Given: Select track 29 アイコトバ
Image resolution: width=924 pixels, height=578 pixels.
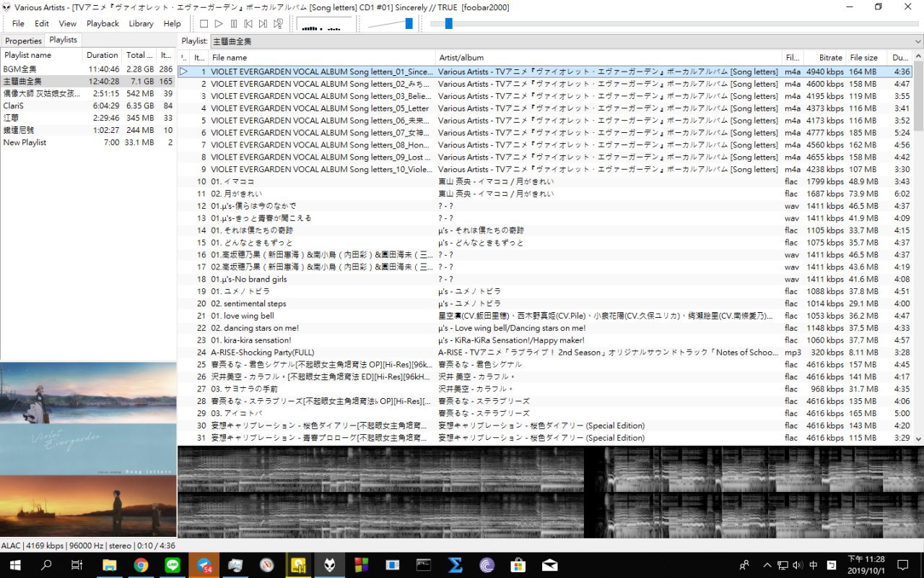Looking at the screenshot, I should coord(545,413).
